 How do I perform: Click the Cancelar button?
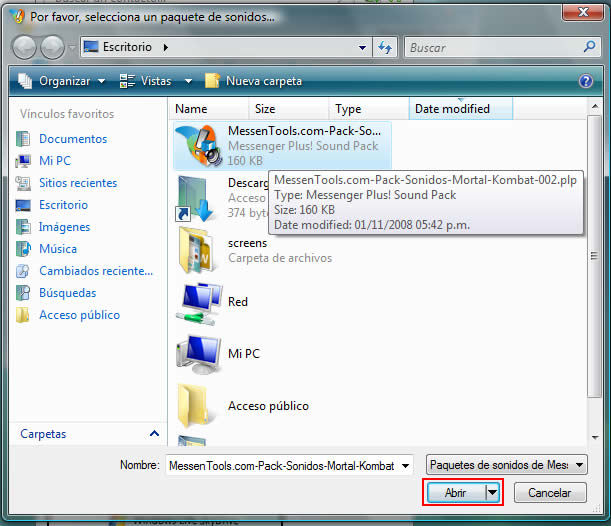click(550, 493)
